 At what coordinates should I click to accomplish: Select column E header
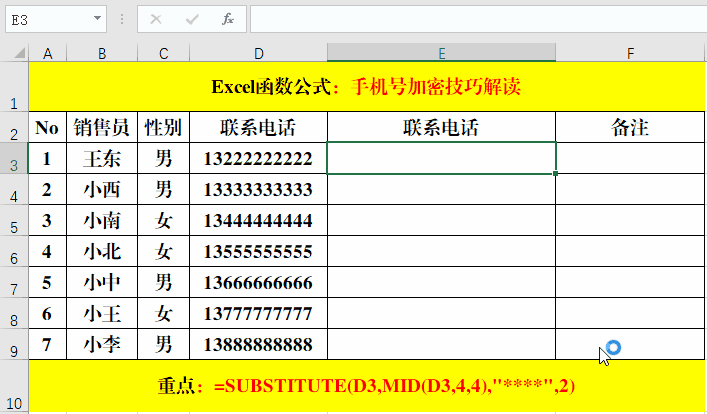(x=441, y=53)
